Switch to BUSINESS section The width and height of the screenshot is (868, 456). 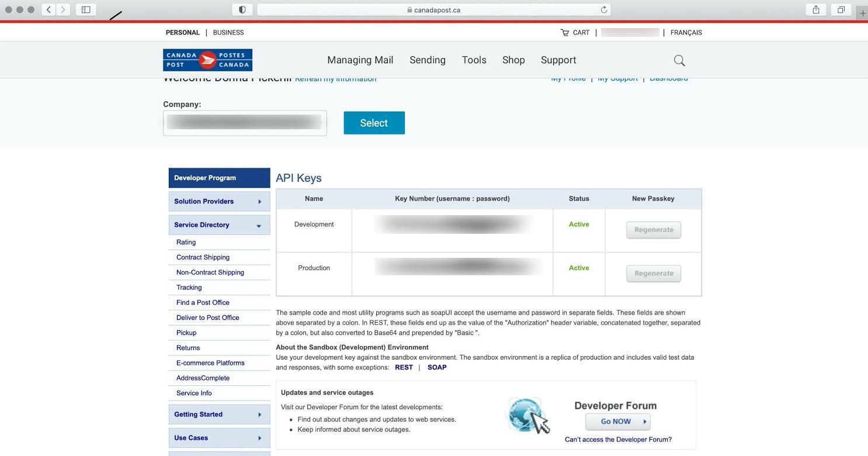tap(228, 33)
